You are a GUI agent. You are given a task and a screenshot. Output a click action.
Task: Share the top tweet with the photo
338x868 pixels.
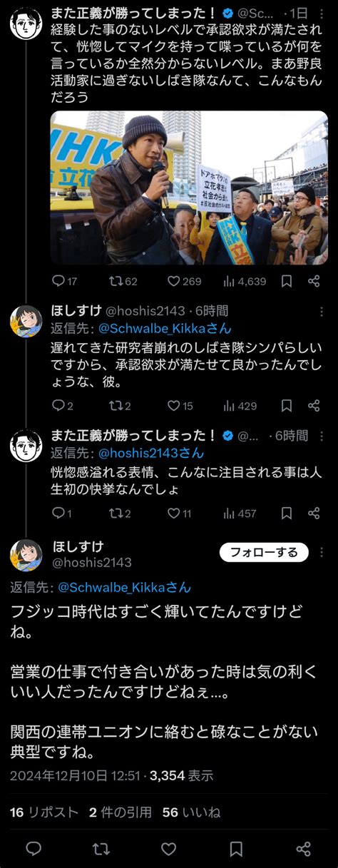(x=314, y=281)
